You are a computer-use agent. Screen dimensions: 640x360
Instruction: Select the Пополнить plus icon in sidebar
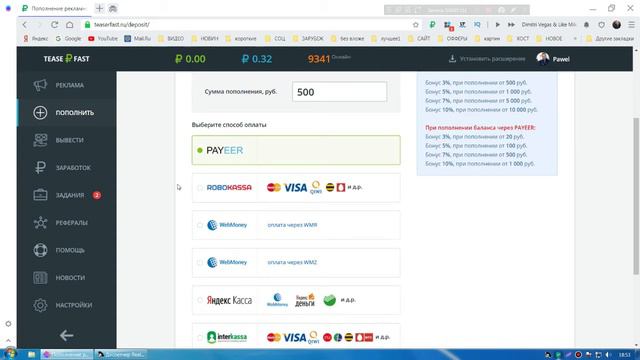[40, 113]
